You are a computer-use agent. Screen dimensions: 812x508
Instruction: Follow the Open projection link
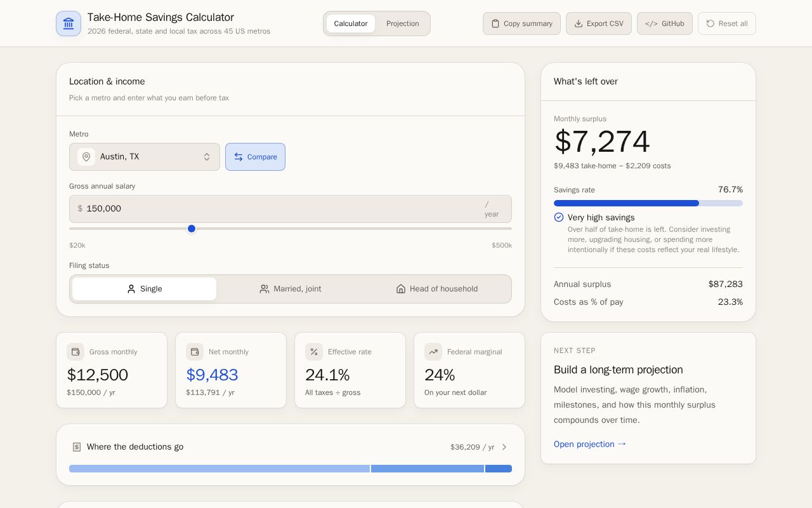point(590,444)
